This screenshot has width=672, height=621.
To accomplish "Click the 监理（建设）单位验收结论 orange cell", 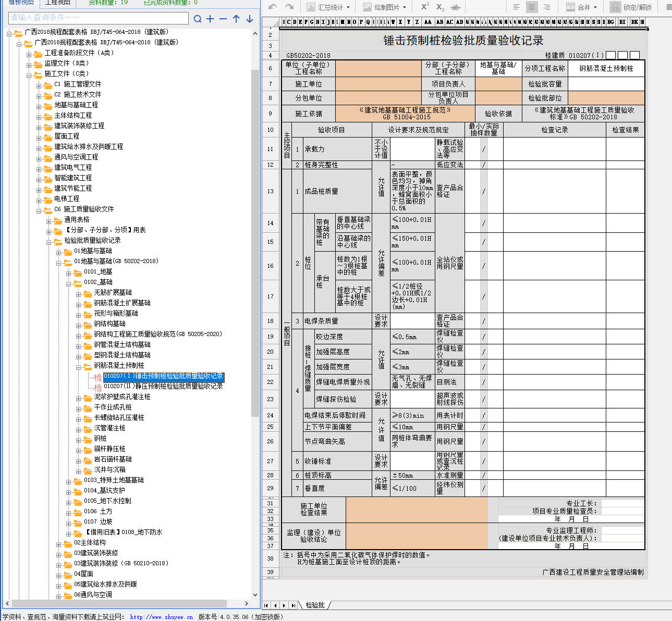I will (x=417, y=536).
